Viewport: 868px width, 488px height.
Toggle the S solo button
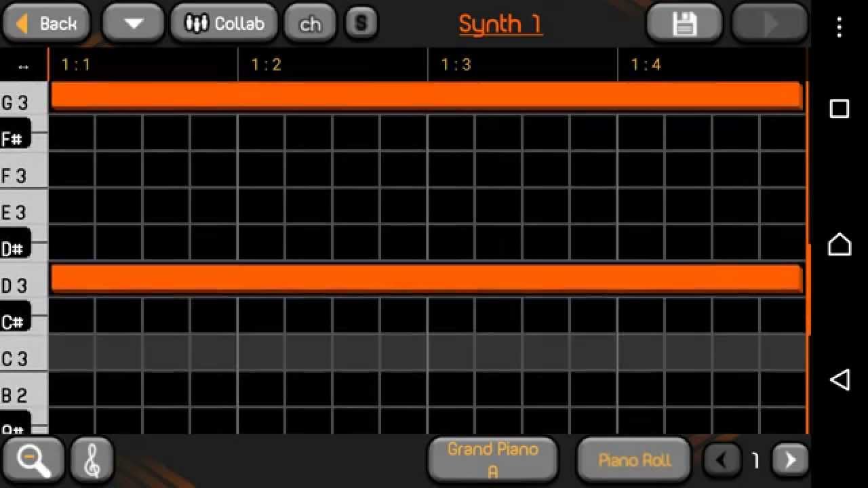361,24
